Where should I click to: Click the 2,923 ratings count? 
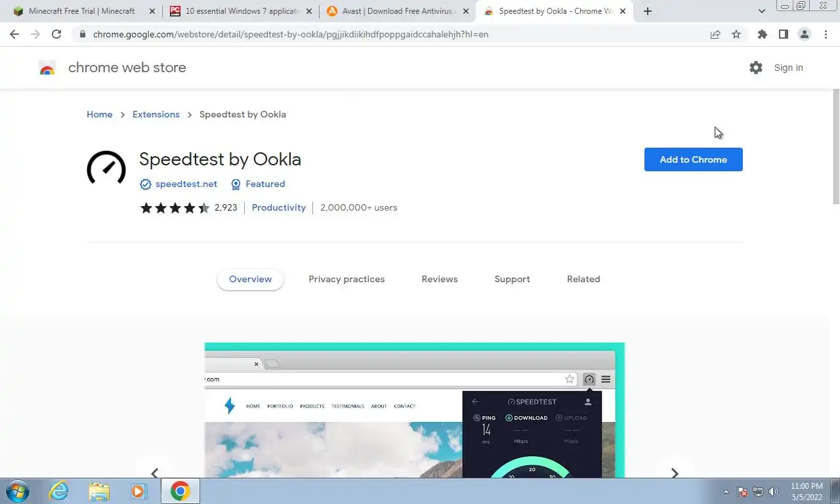pos(226,207)
